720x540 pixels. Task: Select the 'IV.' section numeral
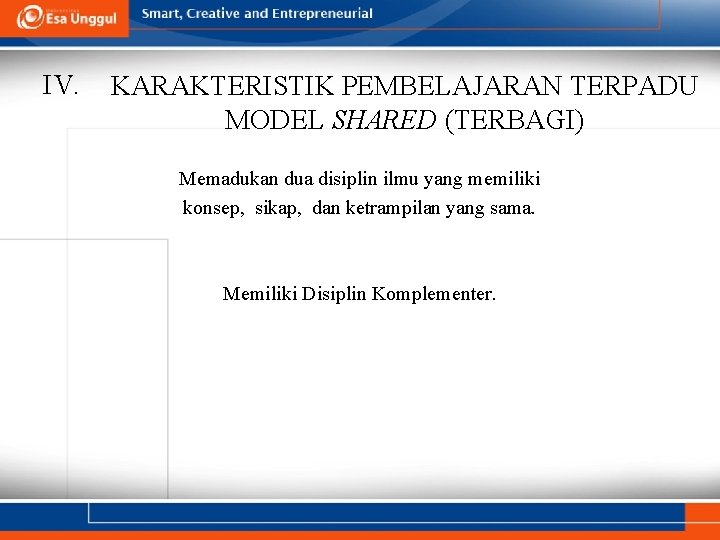coord(60,85)
